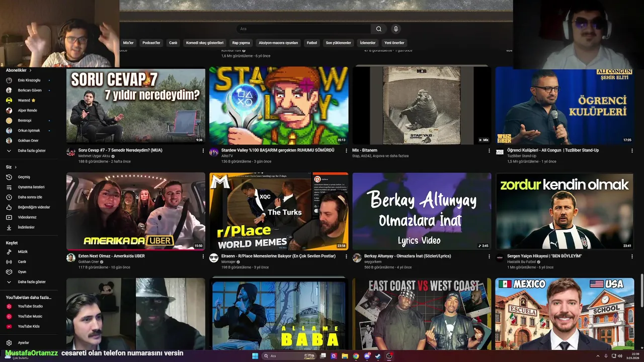
Task: Open Google Chrome from the taskbar
Action: click(x=356, y=356)
